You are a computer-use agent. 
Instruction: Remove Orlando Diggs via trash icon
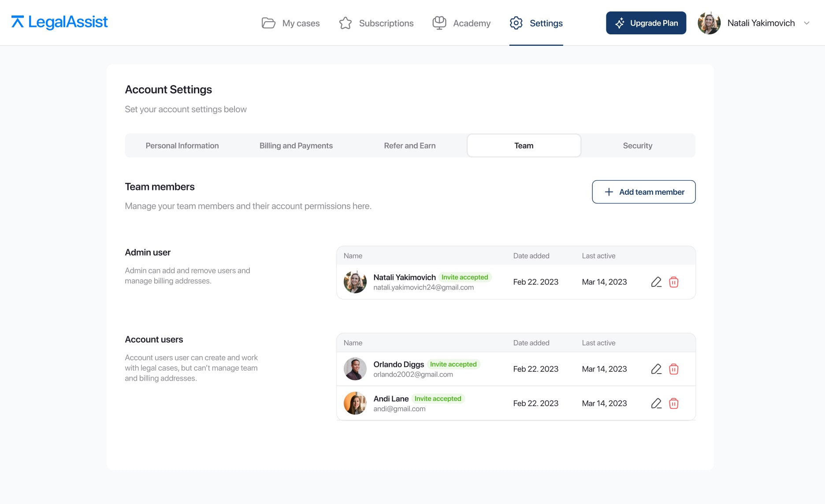(673, 369)
